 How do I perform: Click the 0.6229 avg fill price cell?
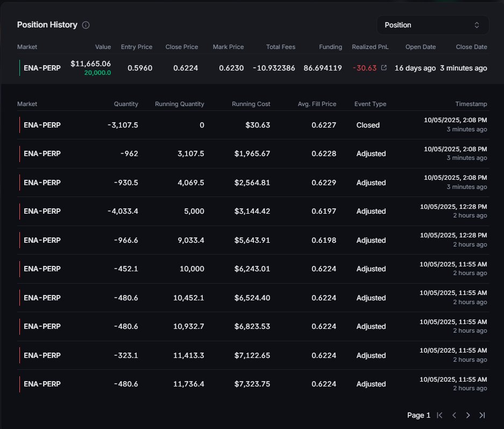click(324, 182)
